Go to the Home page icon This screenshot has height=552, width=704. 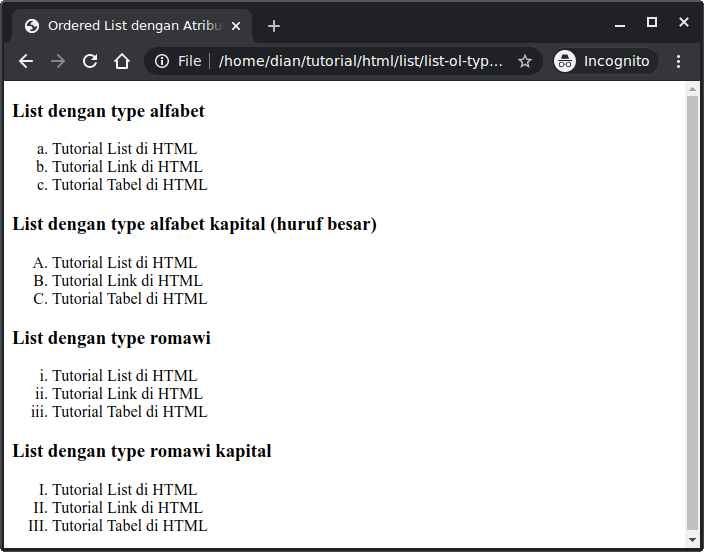pyautogui.click(x=122, y=61)
